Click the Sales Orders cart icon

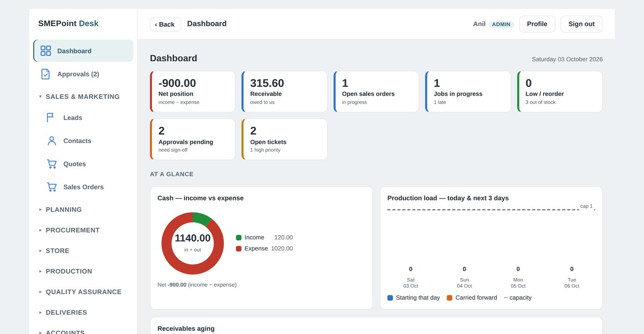[52, 187]
